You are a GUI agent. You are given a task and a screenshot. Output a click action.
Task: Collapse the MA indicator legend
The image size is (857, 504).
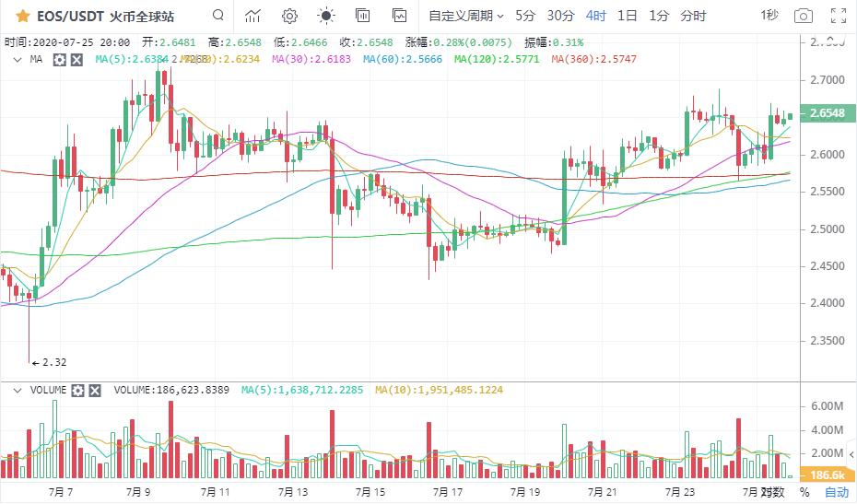(16, 59)
